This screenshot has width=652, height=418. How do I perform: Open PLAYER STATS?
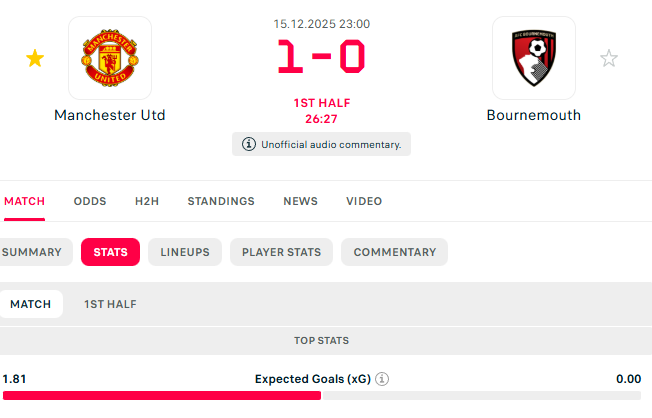click(281, 252)
